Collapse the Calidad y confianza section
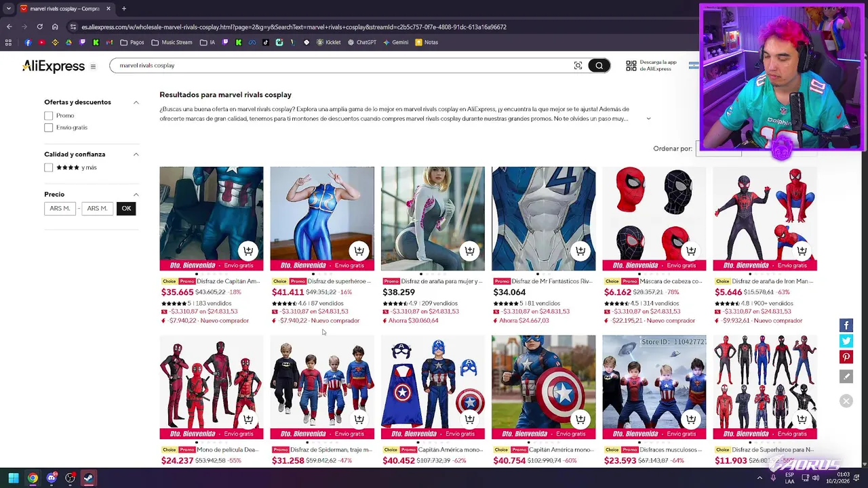This screenshot has height=488, width=868. (136, 155)
